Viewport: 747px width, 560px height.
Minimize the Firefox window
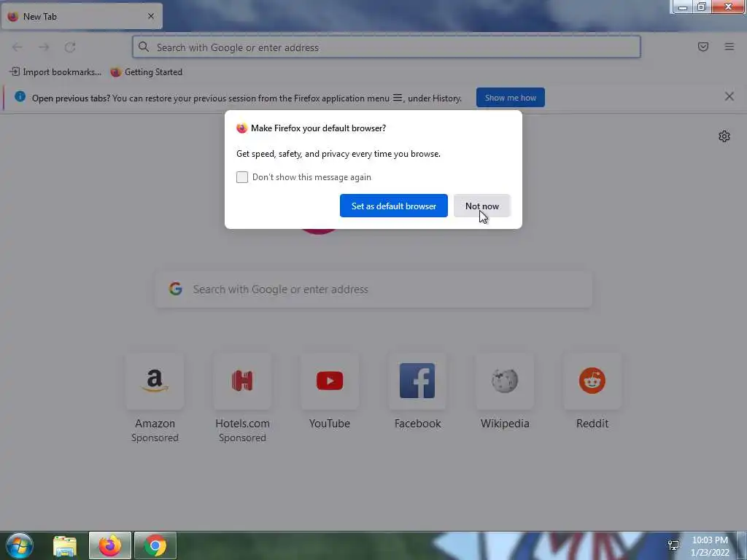tap(682, 7)
